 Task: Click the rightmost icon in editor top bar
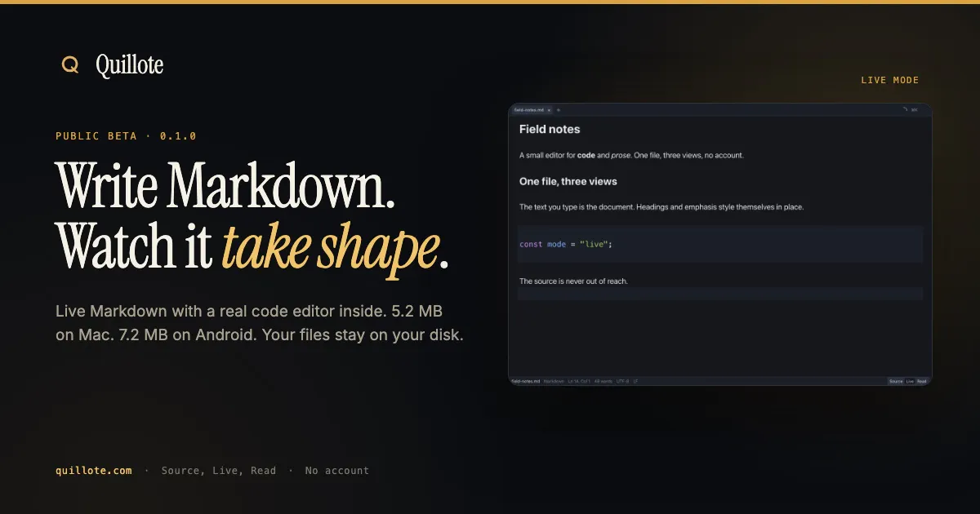(915, 109)
